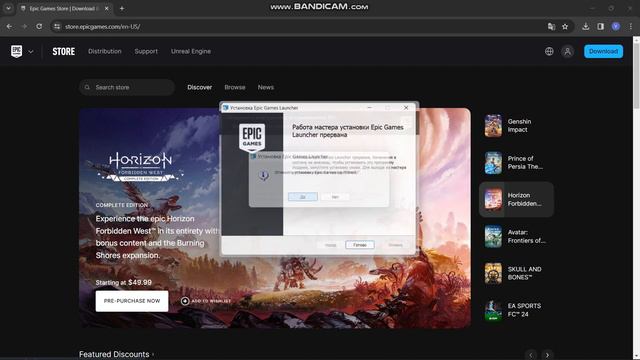Switch to the Browse tab
This screenshot has height=360, width=640.
[235, 87]
